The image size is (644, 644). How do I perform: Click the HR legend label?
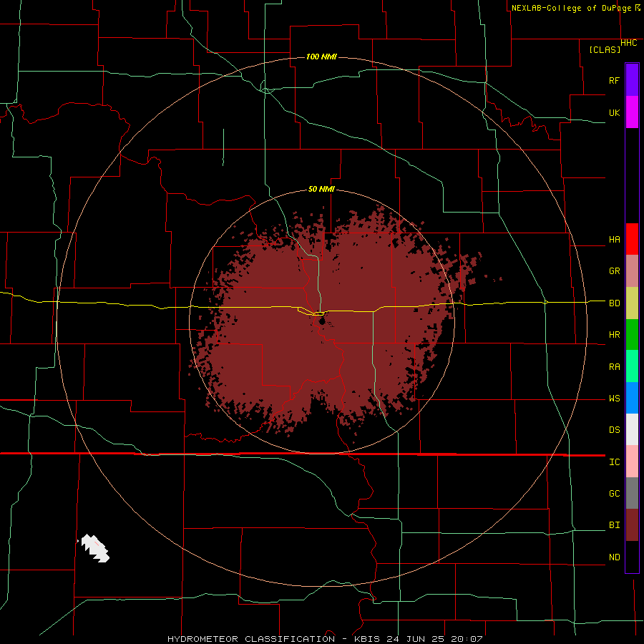(x=614, y=335)
